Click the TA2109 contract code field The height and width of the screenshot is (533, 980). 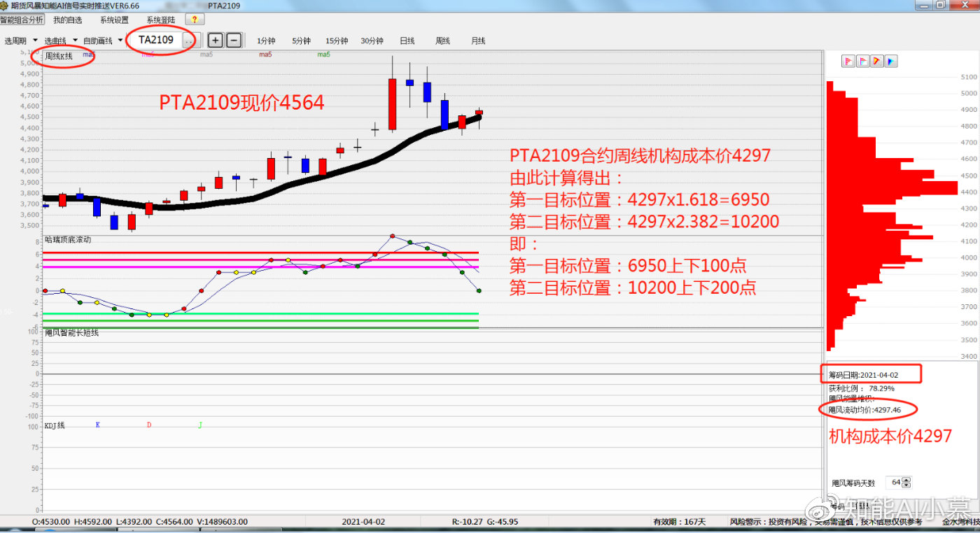[156, 40]
